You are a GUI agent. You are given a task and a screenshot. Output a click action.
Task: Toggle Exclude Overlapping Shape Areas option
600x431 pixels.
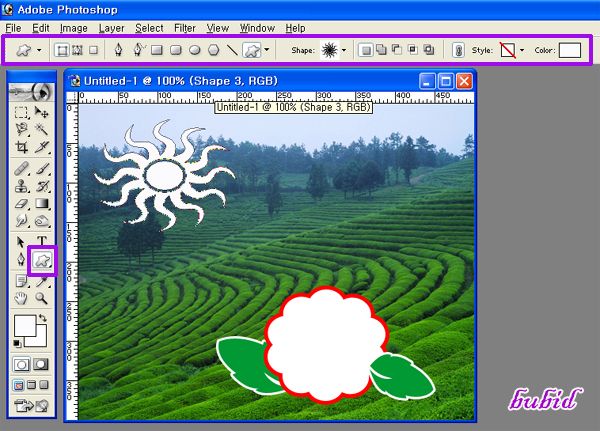[x=429, y=50]
